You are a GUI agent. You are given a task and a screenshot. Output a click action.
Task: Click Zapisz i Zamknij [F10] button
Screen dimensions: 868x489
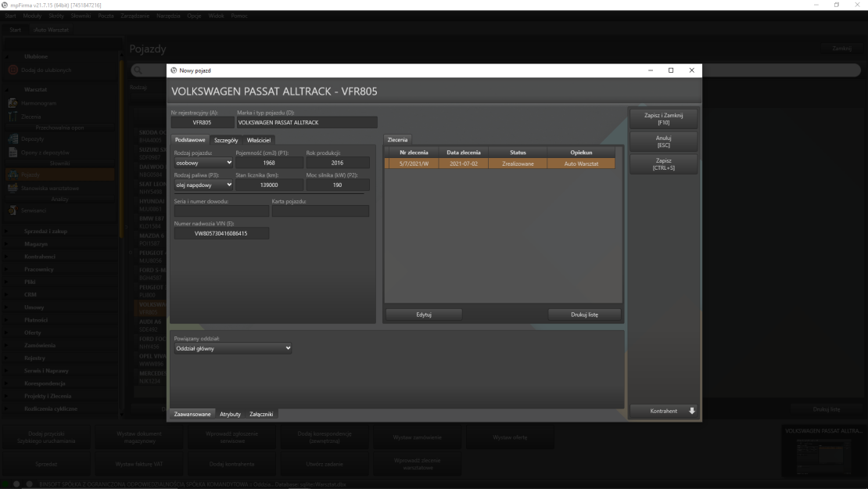pyautogui.click(x=663, y=119)
